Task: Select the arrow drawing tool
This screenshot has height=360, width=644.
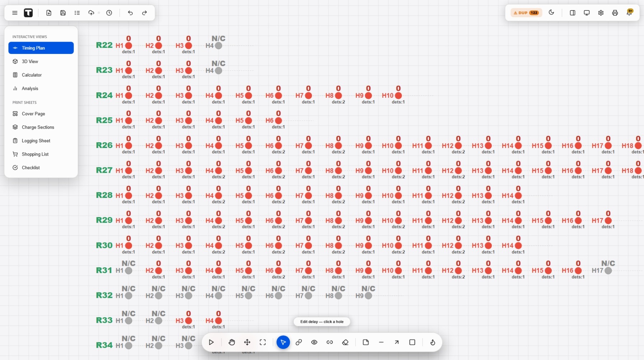Action: point(397,342)
